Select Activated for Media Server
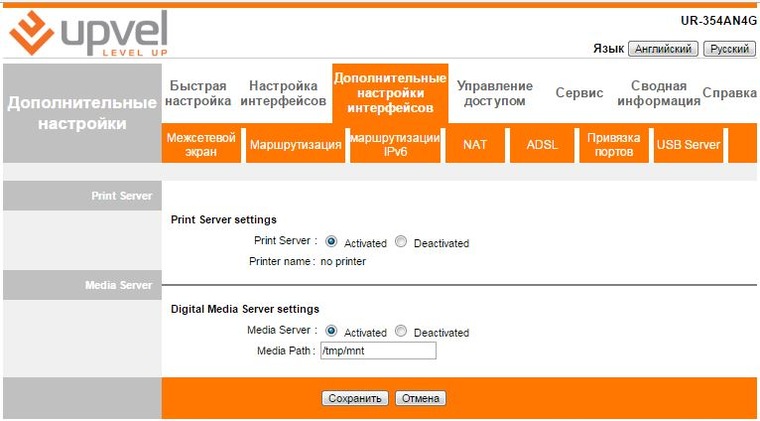 tap(331, 332)
